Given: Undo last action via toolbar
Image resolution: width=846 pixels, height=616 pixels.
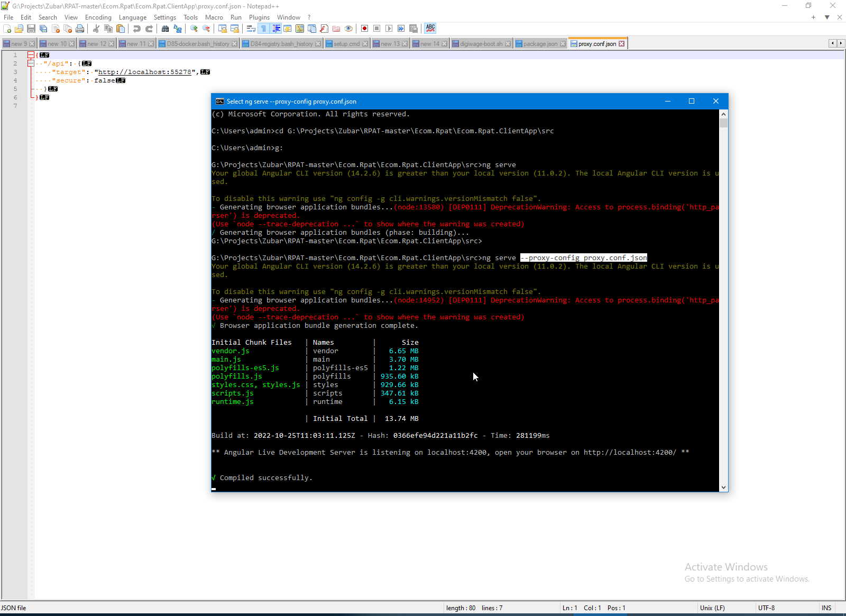Looking at the screenshot, I should click(137, 29).
